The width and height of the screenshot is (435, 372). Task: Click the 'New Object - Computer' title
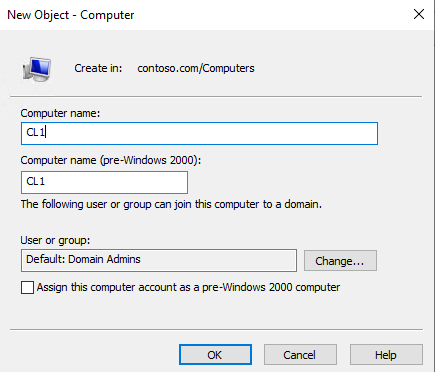[x=71, y=15]
